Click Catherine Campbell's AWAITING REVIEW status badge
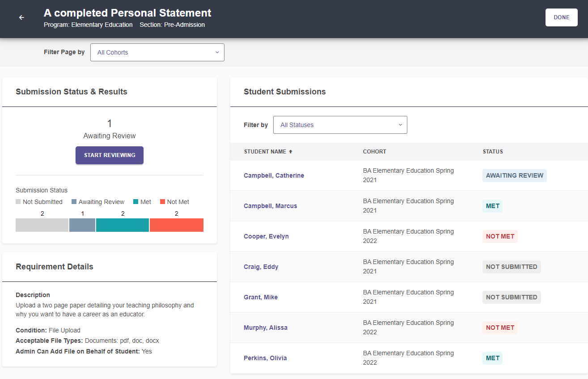588x379 pixels. pyautogui.click(x=515, y=175)
